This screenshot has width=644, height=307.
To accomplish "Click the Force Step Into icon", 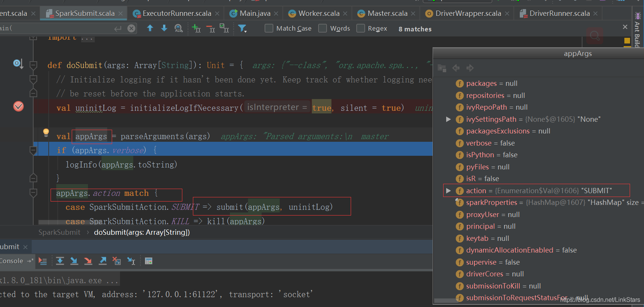I will pyautogui.click(x=88, y=261).
